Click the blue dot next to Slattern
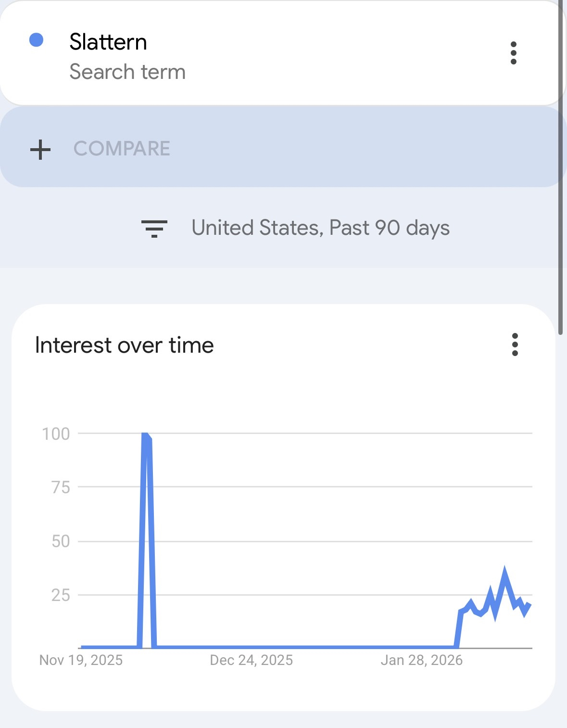 point(37,40)
